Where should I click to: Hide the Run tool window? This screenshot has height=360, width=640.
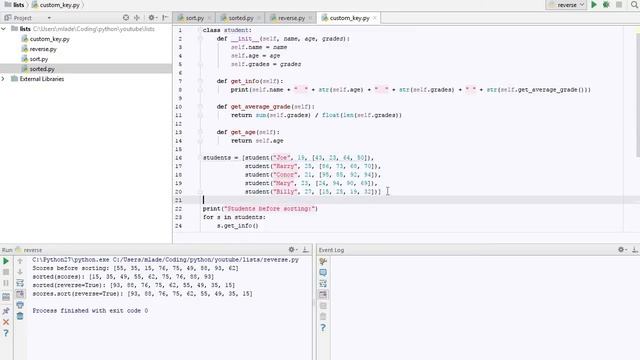306,249
